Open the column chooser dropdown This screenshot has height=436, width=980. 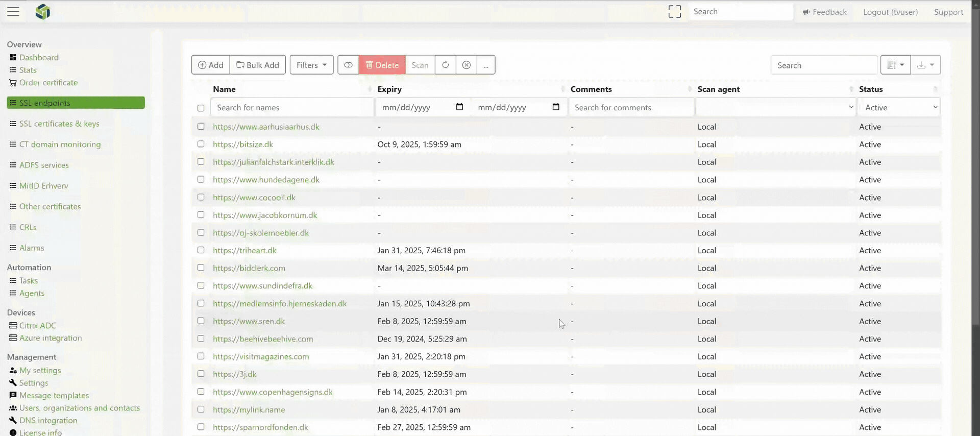click(x=895, y=65)
